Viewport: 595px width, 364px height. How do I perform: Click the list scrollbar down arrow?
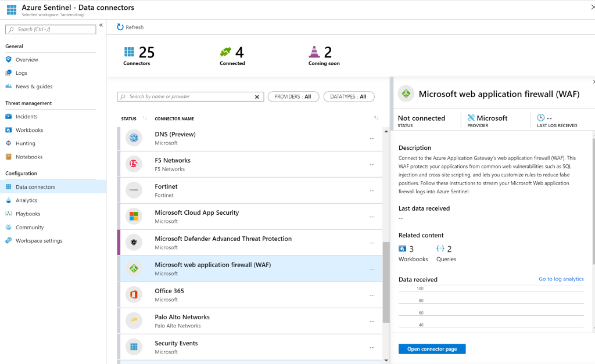point(386,360)
